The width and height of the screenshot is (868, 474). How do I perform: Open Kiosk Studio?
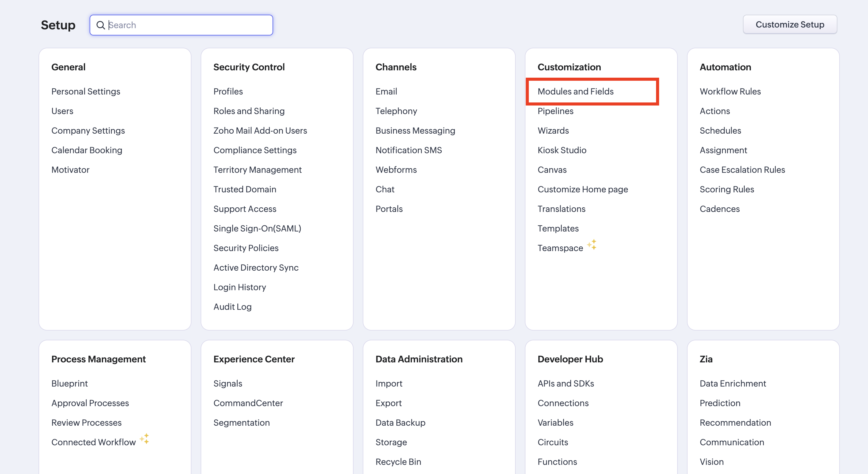click(x=562, y=150)
